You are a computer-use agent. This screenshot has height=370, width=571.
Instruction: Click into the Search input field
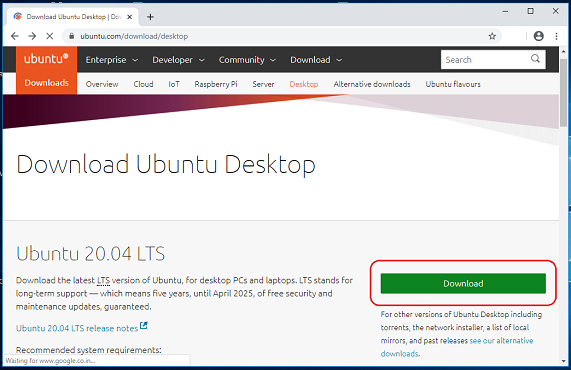tap(486, 60)
